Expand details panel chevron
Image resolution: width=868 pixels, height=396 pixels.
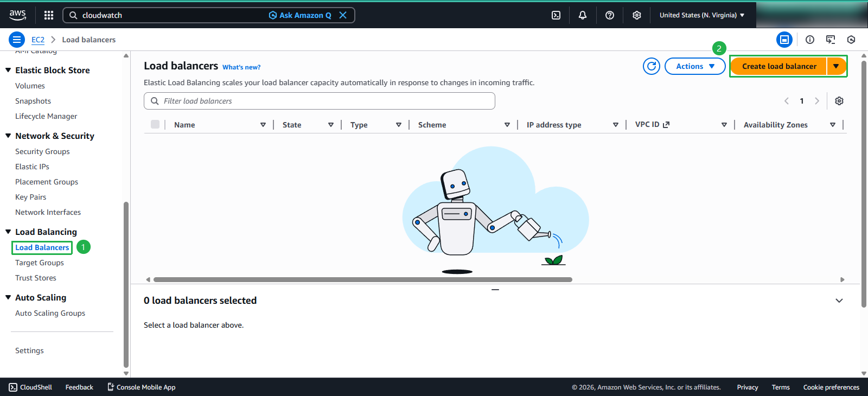839,301
